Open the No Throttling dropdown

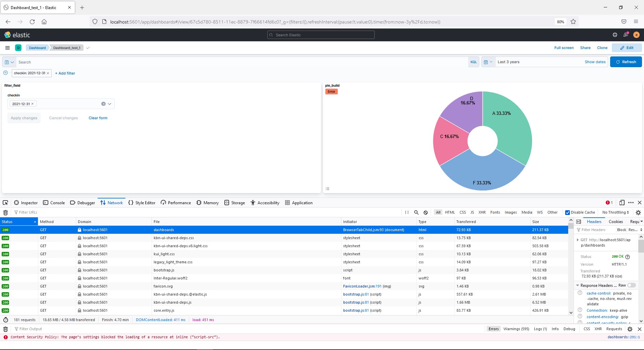tap(615, 212)
